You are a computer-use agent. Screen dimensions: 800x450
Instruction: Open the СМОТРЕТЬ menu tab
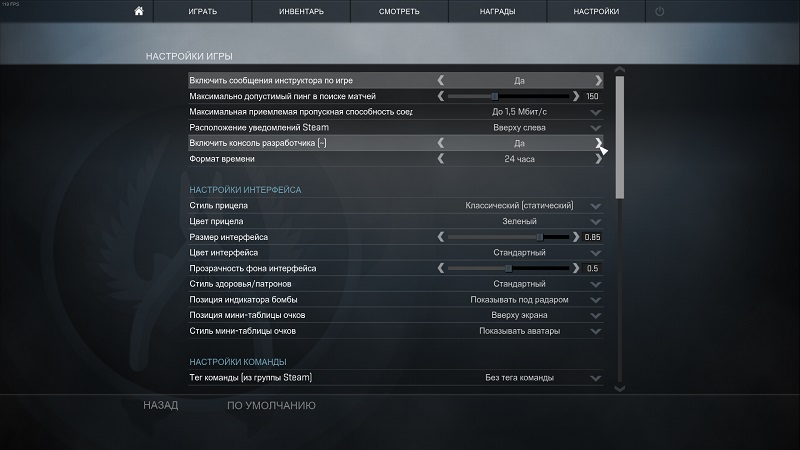pyautogui.click(x=399, y=11)
